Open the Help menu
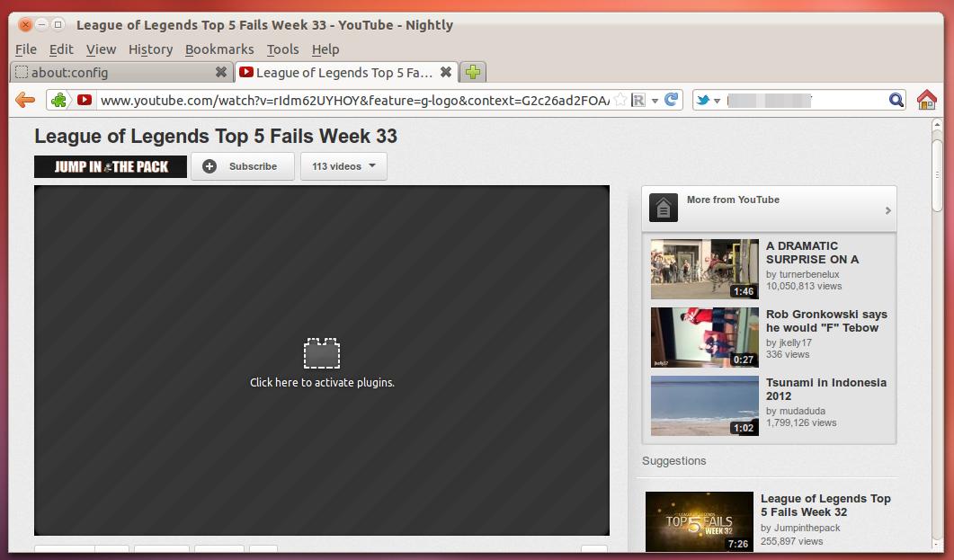Viewport: 954px width, 560px height. coord(325,49)
